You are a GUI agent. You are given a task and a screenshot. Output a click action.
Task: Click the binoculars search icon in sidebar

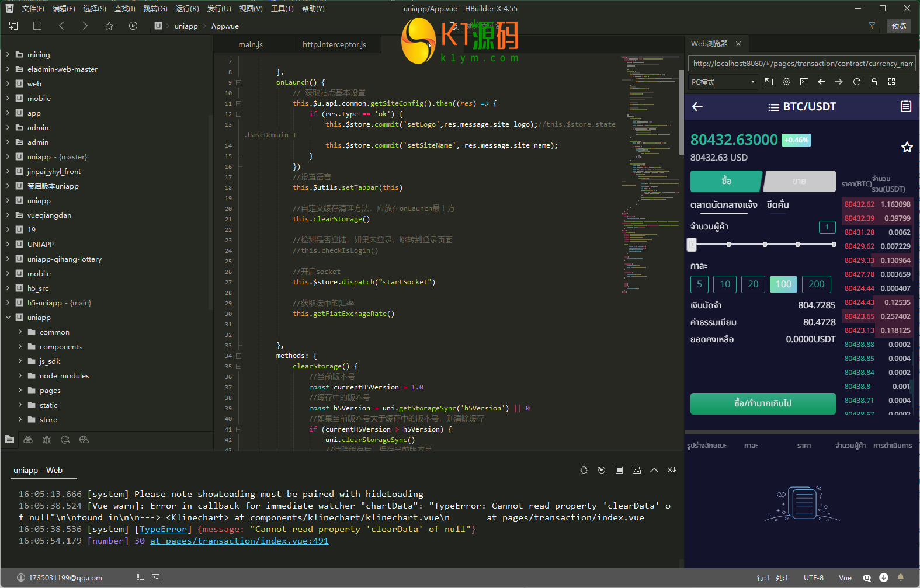pyautogui.click(x=28, y=440)
